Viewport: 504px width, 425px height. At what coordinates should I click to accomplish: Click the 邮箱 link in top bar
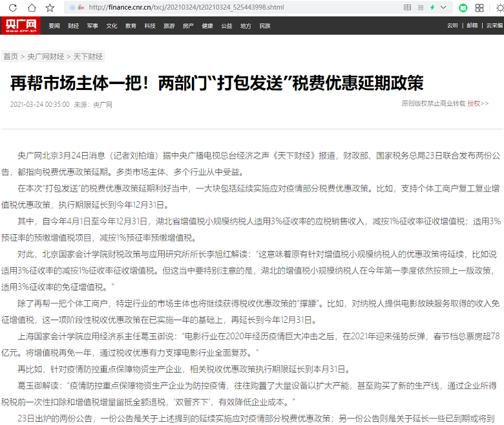click(x=472, y=26)
